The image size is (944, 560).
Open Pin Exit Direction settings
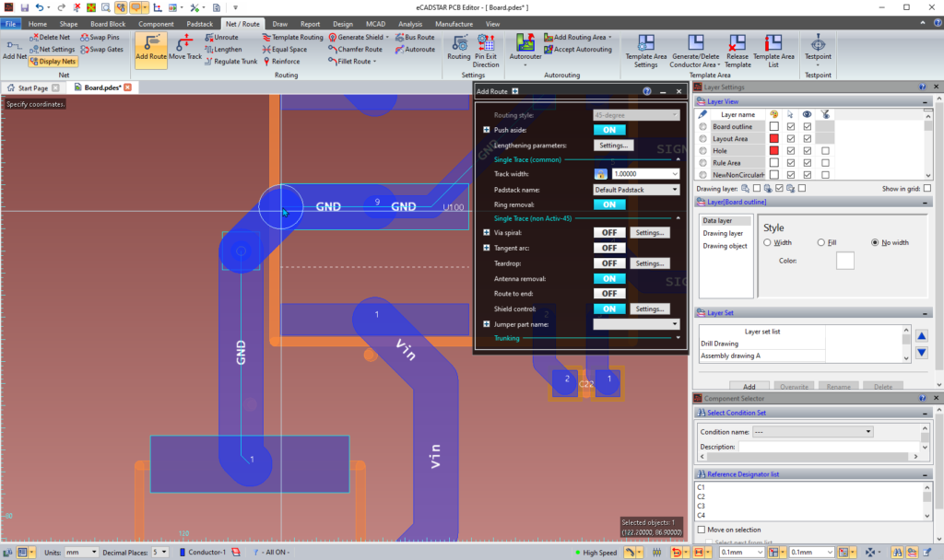pos(486,51)
